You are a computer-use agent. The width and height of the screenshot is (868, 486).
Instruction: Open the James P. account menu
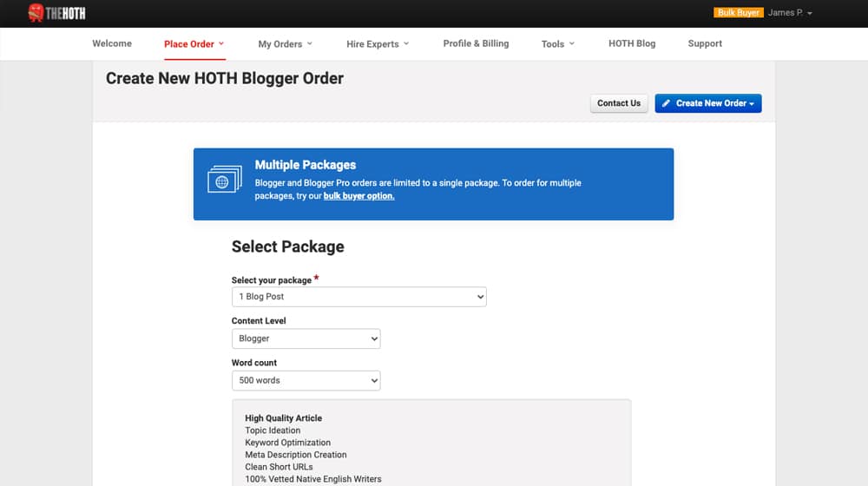(x=790, y=13)
